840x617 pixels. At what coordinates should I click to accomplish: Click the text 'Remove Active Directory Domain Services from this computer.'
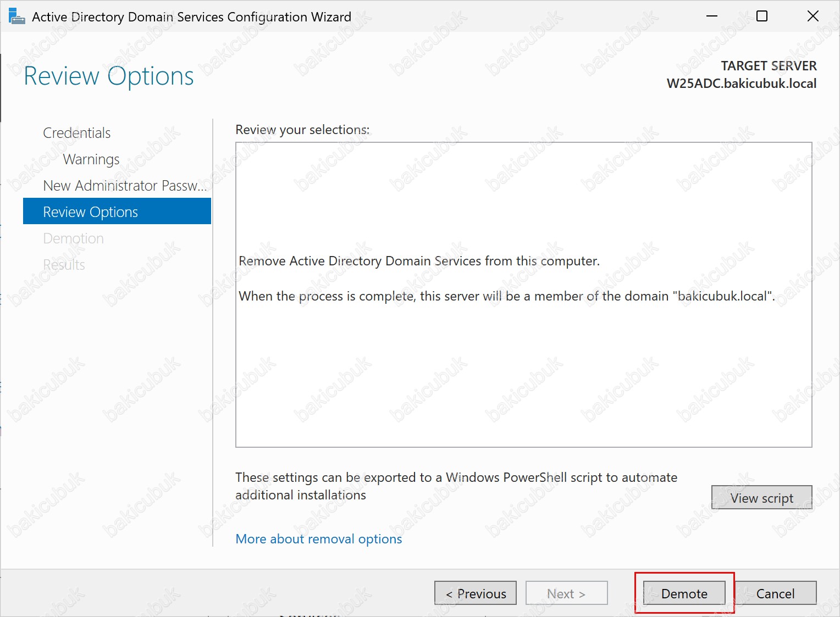click(x=419, y=261)
